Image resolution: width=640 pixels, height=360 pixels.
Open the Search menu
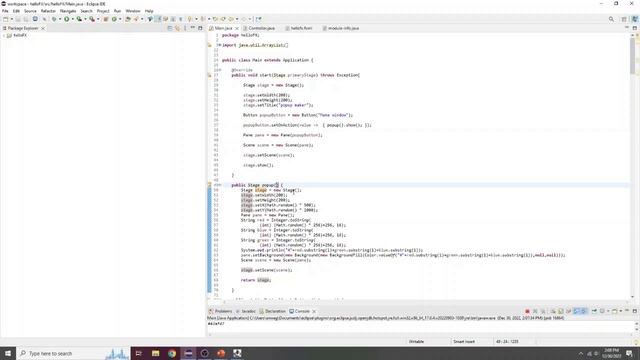pos(86,11)
